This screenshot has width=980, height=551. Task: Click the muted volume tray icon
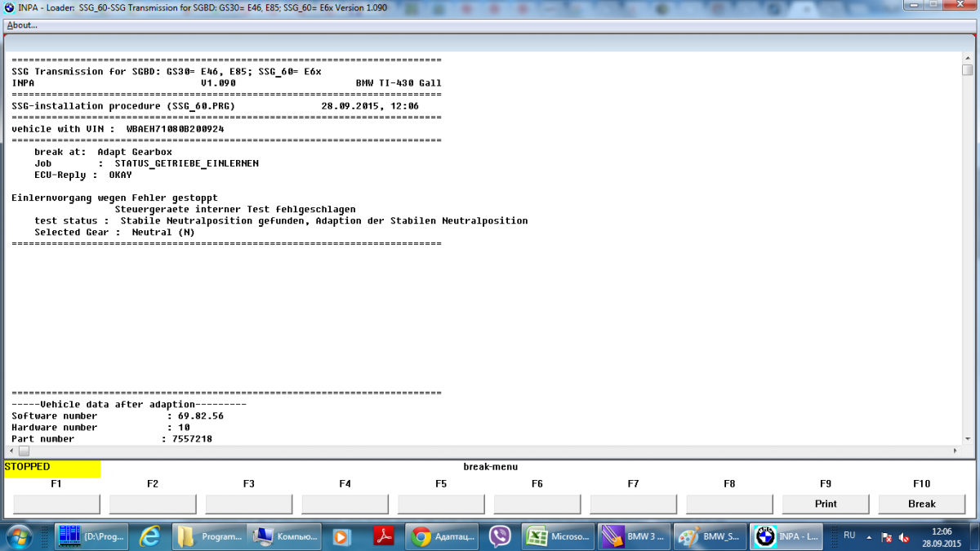(x=904, y=538)
